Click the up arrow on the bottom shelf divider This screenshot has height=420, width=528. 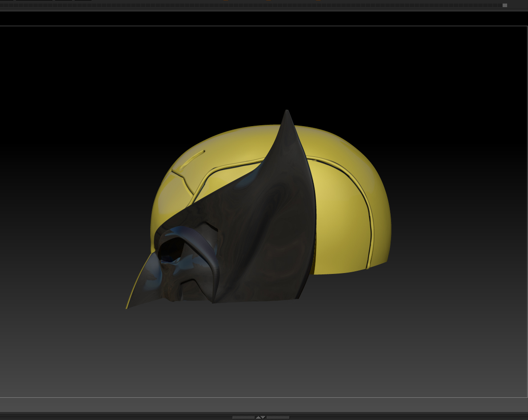[258, 417]
